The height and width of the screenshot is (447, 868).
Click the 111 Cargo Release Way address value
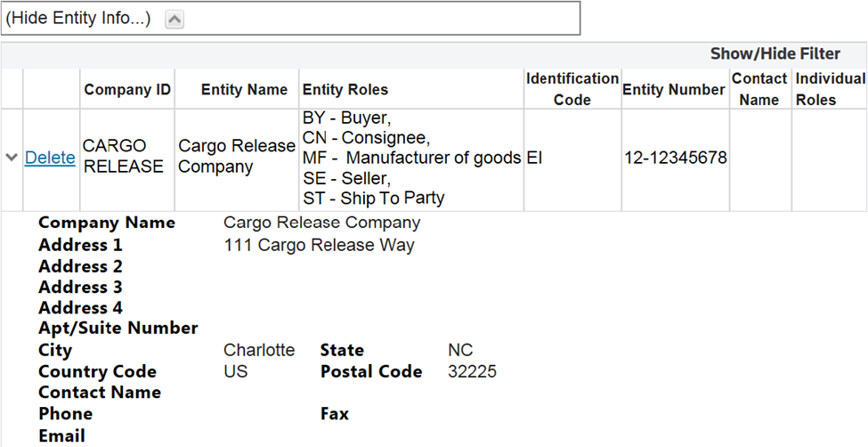(319, 245)
